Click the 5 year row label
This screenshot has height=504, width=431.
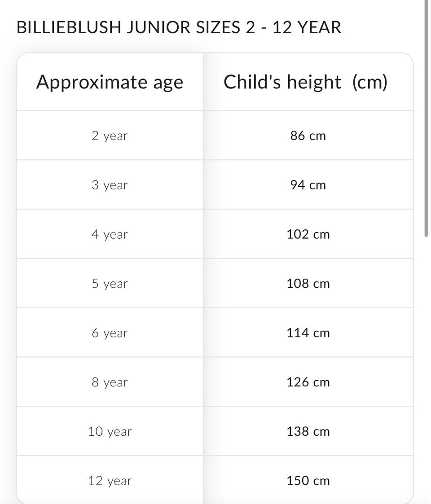110,284
